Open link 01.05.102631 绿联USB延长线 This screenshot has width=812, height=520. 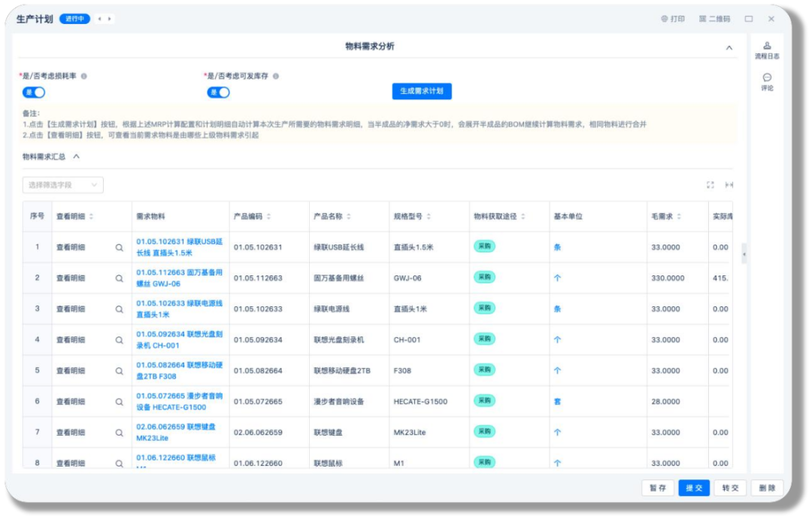(179, 248)
